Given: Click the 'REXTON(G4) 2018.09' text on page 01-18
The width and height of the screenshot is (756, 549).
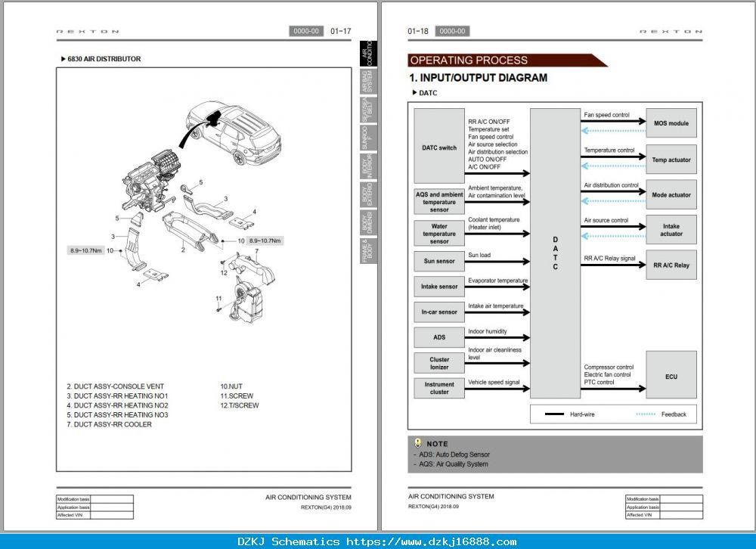Looking at the screenshot, I should (433, 507).
